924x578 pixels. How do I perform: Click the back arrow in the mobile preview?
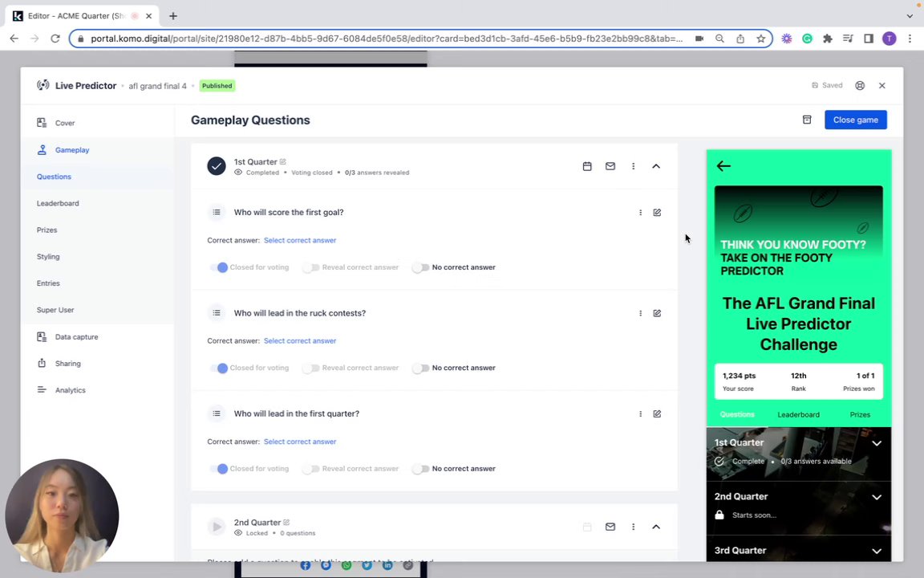723,165
